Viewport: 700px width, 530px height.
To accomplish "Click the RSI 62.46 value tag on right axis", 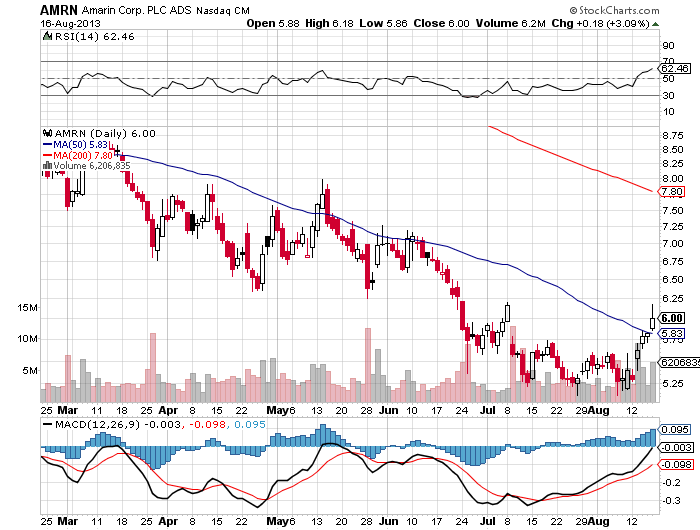I will (x=676, y=68).
